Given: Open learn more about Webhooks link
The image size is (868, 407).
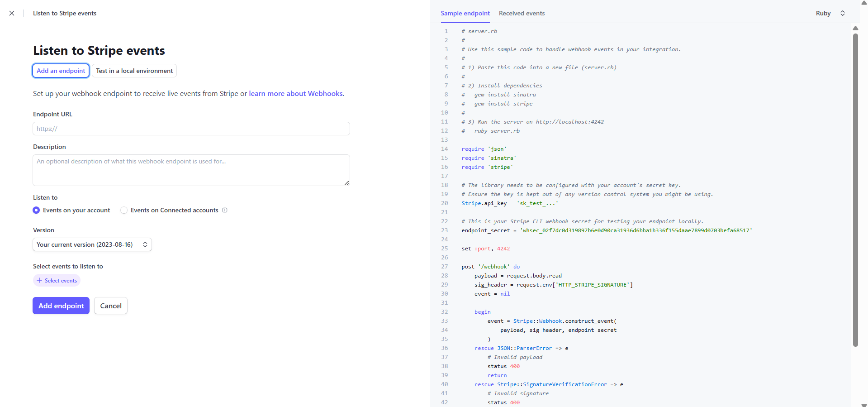Looking at the screenshot, I should (x=296, y=94).
